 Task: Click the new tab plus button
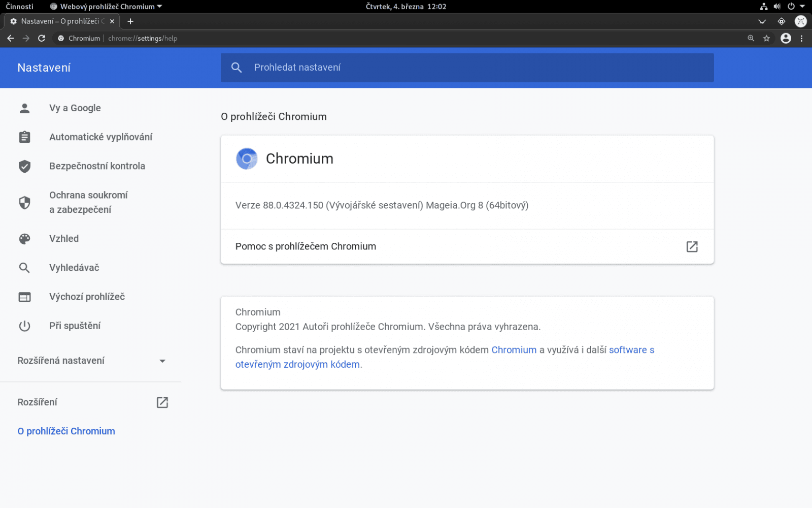[130, 21]
